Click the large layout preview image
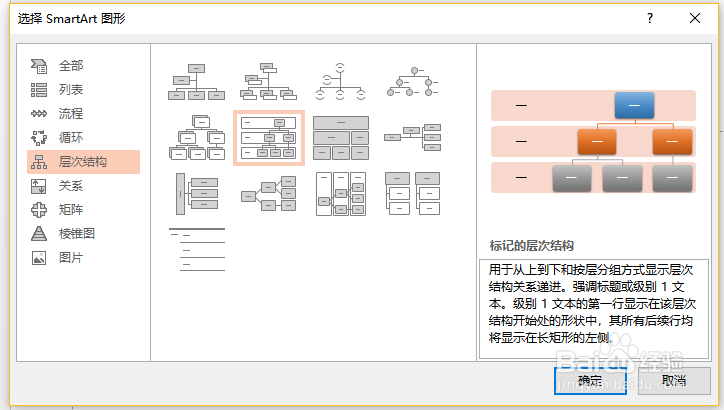 pyautogui.click(x=593, y=141)
